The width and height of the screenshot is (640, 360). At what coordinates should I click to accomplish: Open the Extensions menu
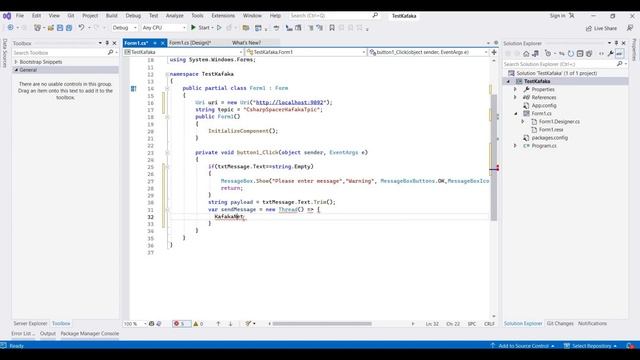(223, 16)
